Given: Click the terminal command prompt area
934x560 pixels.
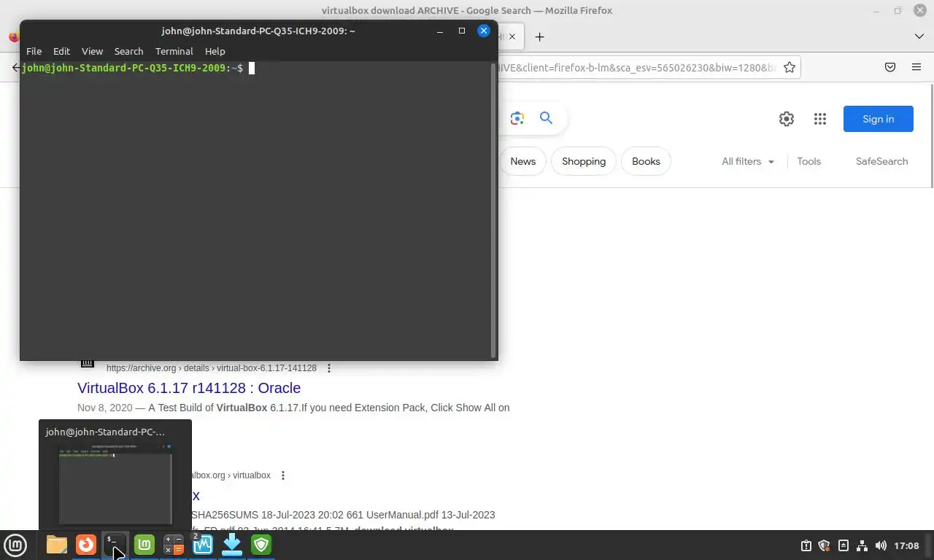Looking at the screenshot, I should pyautogui.click(x=256, y=210).
